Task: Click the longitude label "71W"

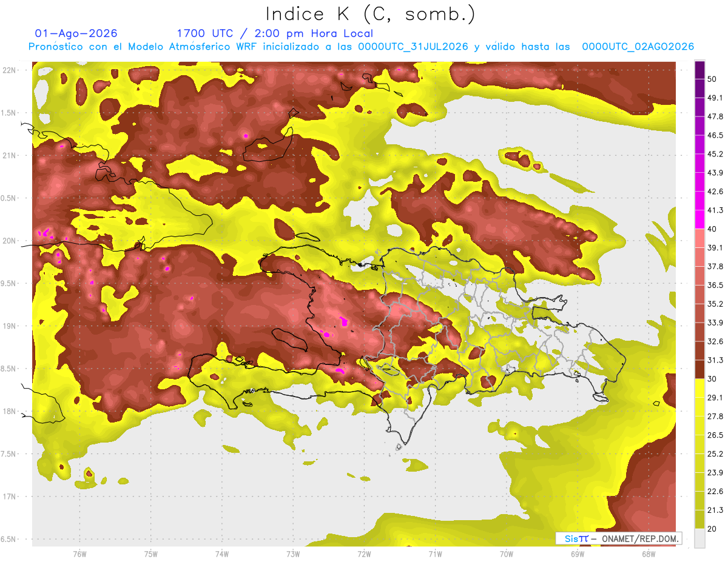Action: (435, 554)
